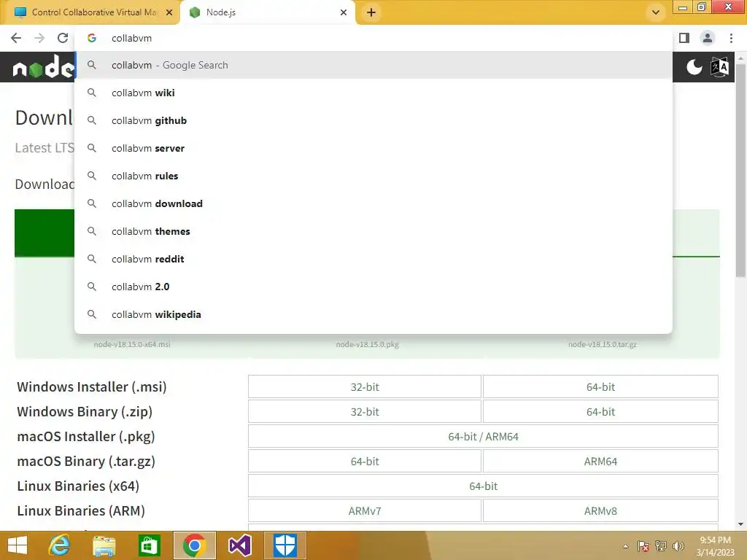
Task: Open File Explorer from taskbar
Action: click(104, 545)
